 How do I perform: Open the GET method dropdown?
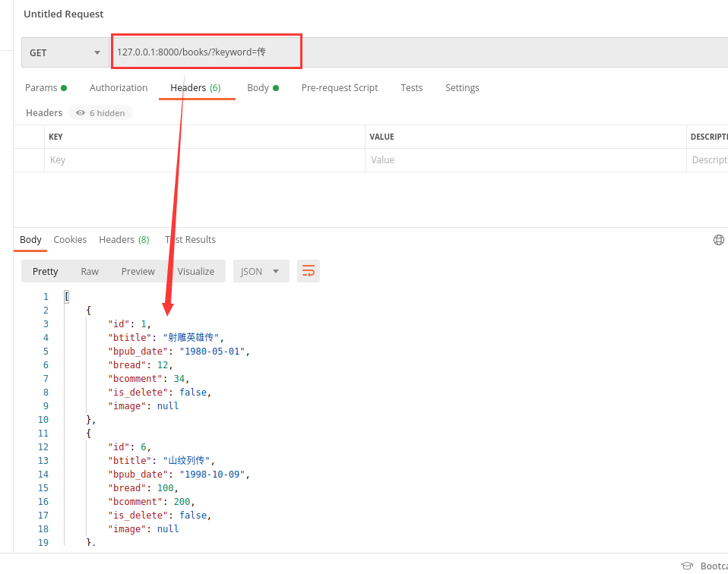(65, 53)
